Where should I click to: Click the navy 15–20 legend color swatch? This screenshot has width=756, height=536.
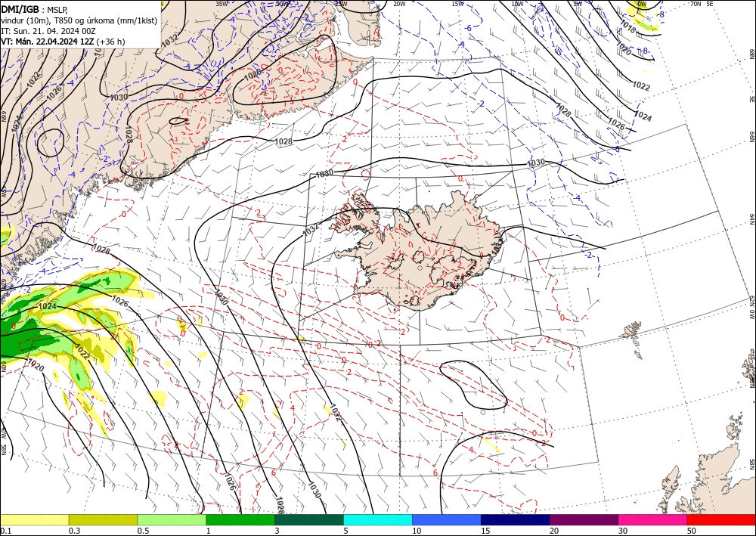pos(516,519)
